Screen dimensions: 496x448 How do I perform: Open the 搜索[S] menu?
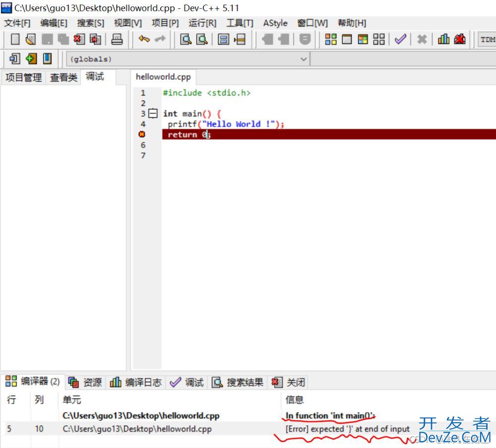(91, 23)
